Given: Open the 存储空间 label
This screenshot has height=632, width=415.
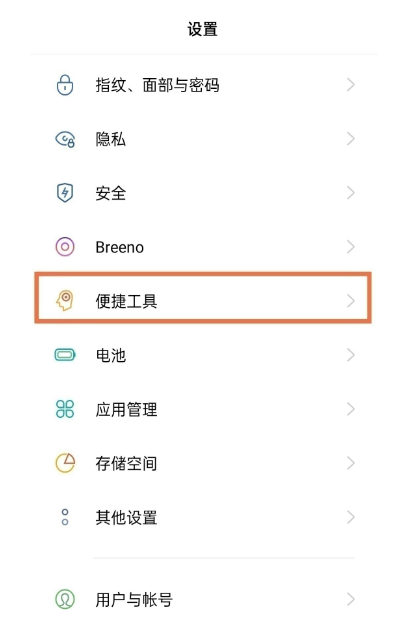Looking at the screenshot, I should 126,463.
